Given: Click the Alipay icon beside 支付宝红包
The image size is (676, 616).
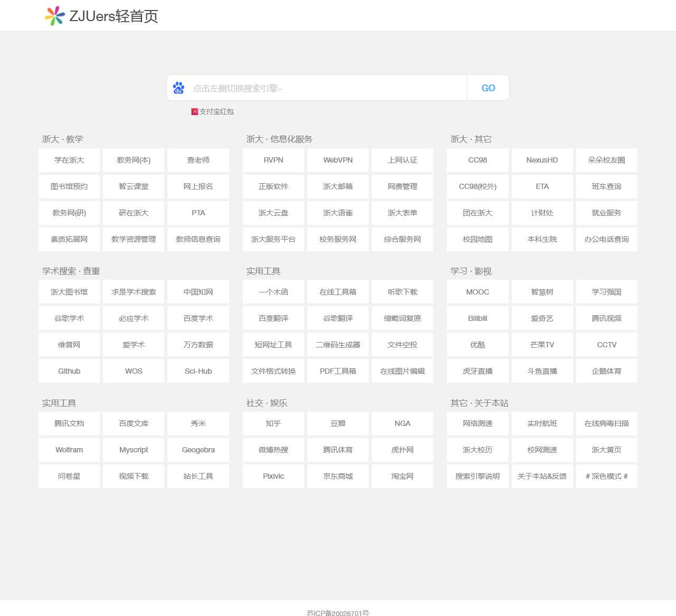Looking at the screenshot, I should click(x=194, y=111).
